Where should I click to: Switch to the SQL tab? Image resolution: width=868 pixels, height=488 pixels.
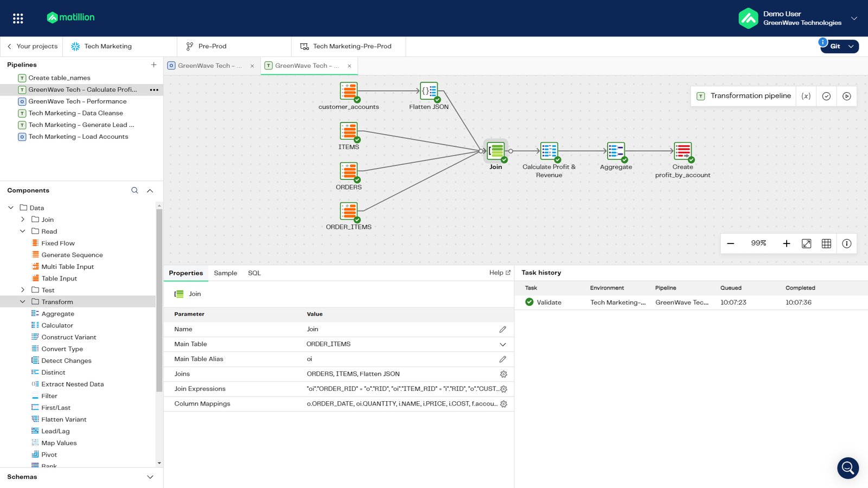254,273
